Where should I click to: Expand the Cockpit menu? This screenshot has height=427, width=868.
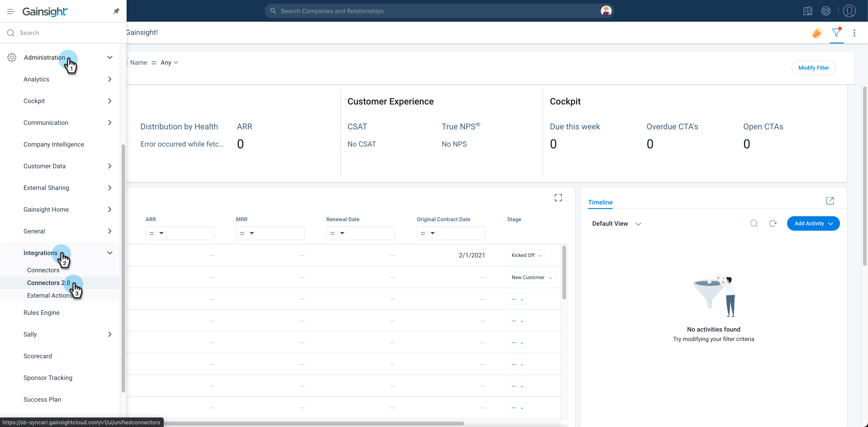pos(110,101)
